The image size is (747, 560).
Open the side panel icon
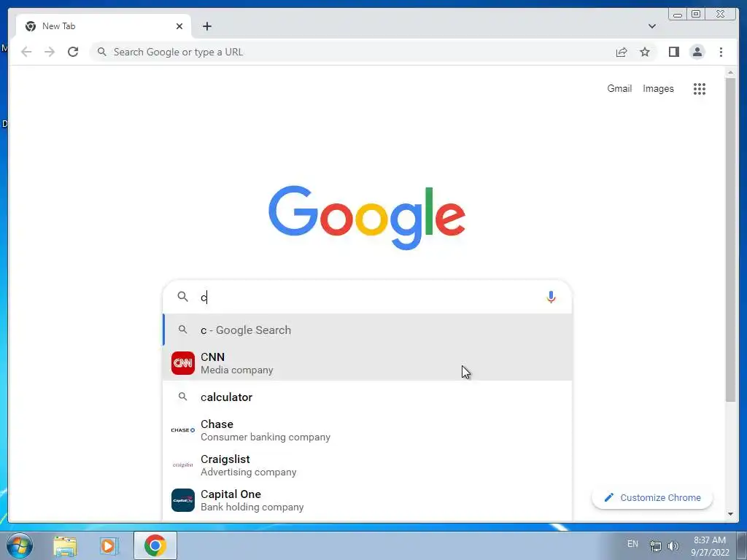tap(673, 52)
